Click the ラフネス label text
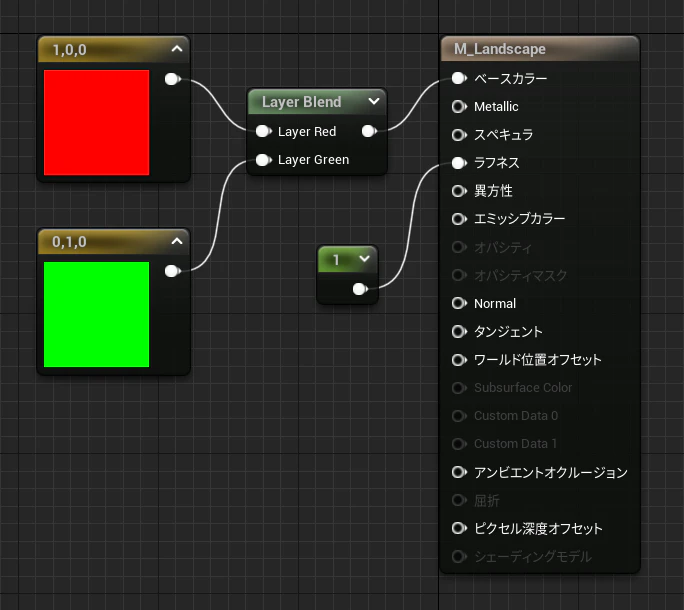 point(496,163)
